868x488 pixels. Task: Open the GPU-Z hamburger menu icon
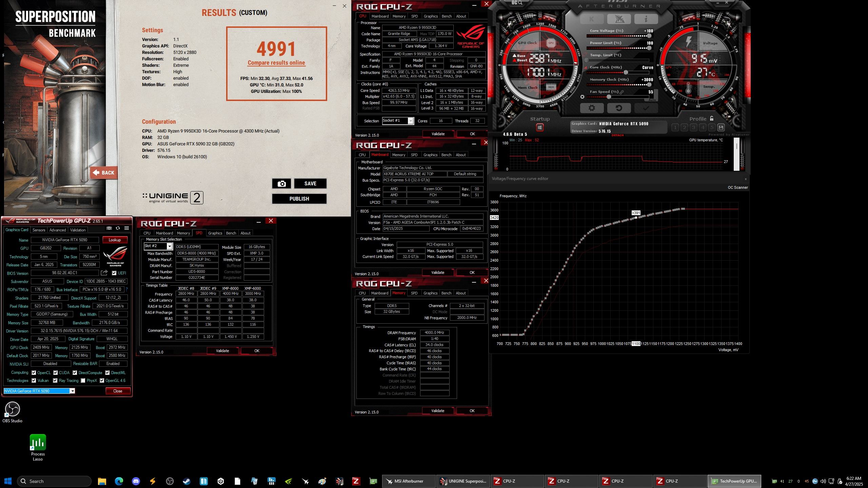click(126, 228)
